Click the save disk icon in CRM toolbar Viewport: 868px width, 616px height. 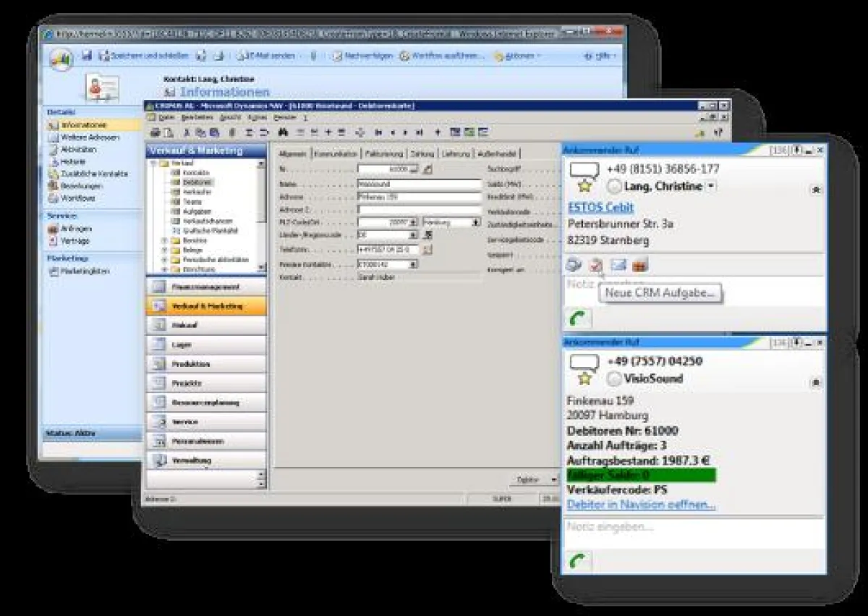pos(86,56)
